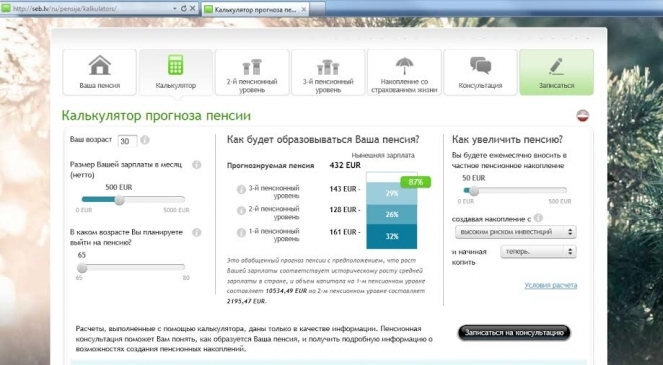Viewport: 663px width, 365px height.
Task: Click info icon for 2-й пенсионный уровень row
Action: (x=241, y=210)
